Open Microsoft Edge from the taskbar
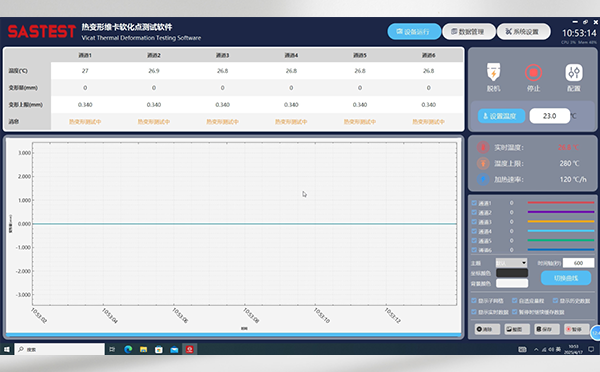The width and height of the screenshot is (600, 372). coord(128,349)
